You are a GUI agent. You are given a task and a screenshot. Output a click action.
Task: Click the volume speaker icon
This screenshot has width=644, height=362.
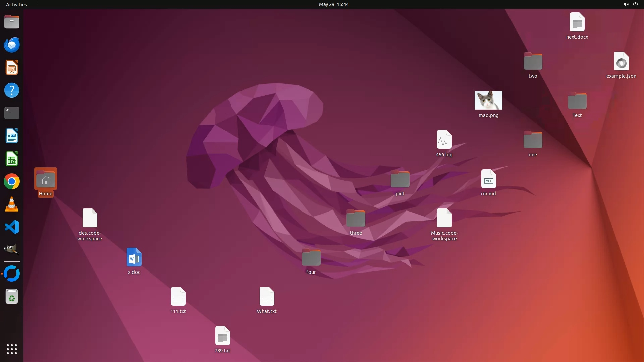(x=626, y=4)
